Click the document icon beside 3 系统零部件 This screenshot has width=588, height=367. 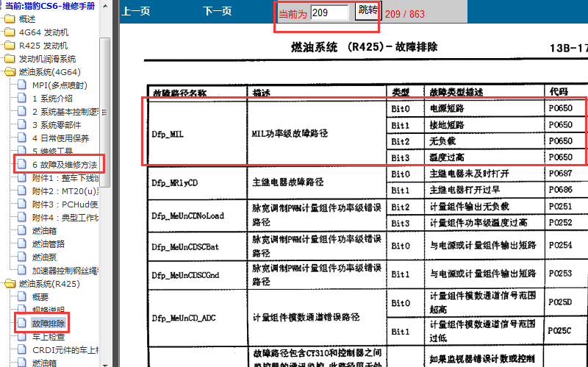22,124
